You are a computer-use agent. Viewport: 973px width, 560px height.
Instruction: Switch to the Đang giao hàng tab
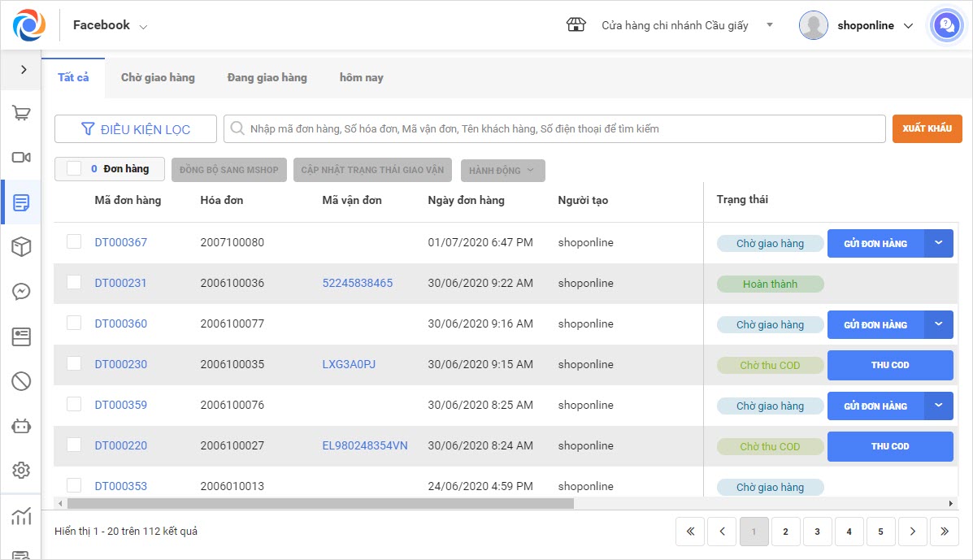tap(267, 78)
